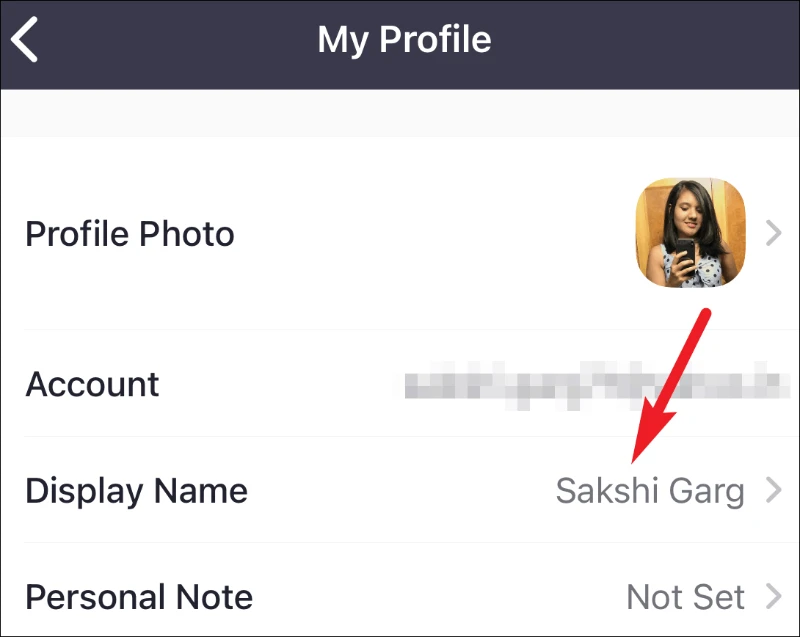
Task: Tap the Account text label
Action: 92,384
